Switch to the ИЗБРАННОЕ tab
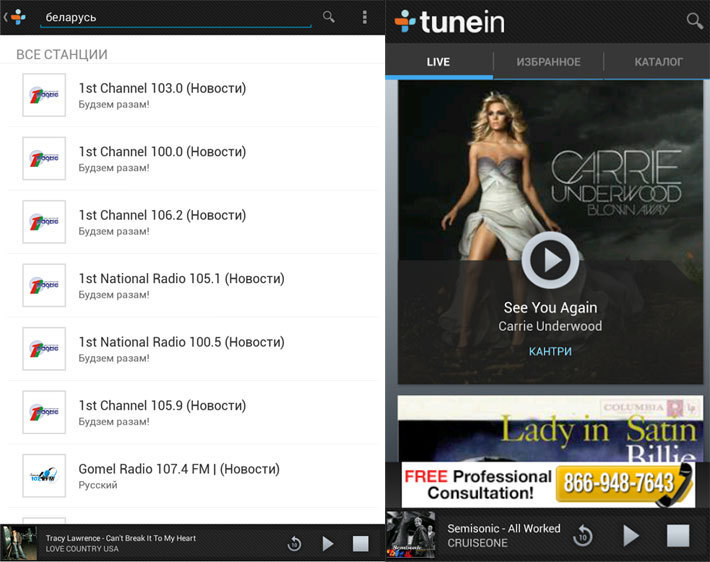Screen dimensions: 710x562 tap(548, 62)
